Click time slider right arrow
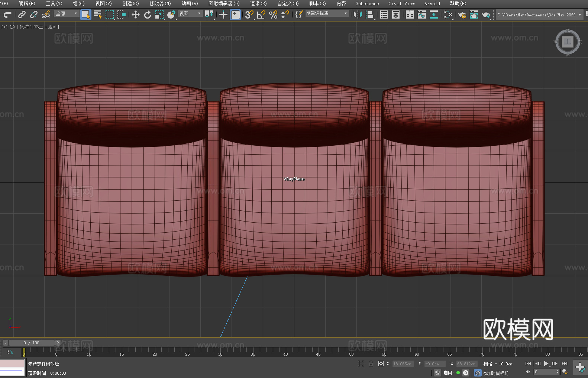The height and width of the screenshot is (378, 588). pyautogui.click(x=58, y=343)
